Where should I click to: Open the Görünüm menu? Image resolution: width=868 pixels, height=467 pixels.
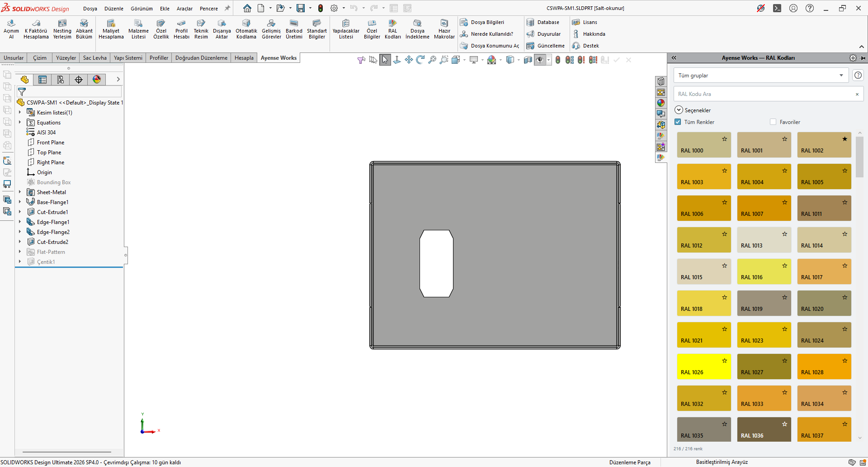coord(142,9)
